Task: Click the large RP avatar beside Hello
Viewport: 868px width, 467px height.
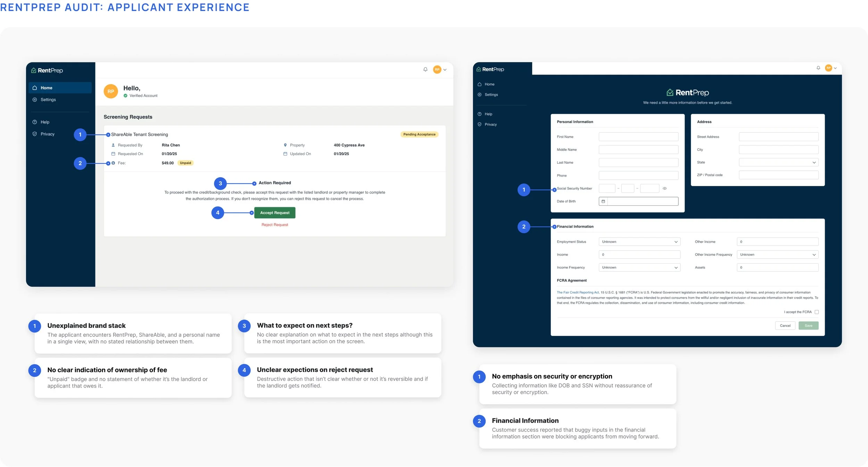Action: coord(111,92)
